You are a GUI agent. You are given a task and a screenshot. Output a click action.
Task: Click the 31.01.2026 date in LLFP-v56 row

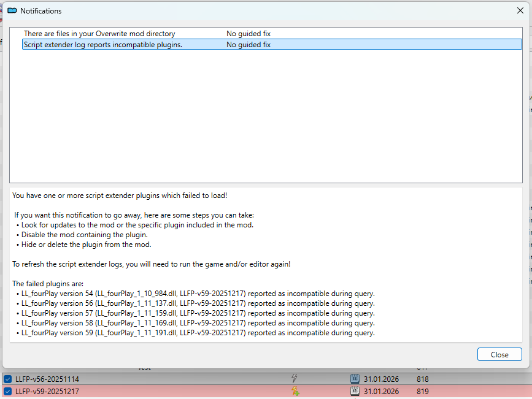[381, 379]
